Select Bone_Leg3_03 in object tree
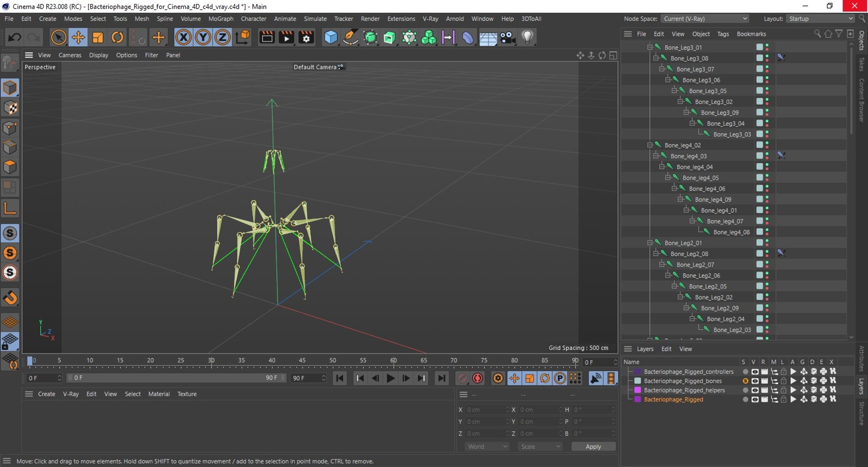Viewport: 868px width, 467px height. point(732,134)
